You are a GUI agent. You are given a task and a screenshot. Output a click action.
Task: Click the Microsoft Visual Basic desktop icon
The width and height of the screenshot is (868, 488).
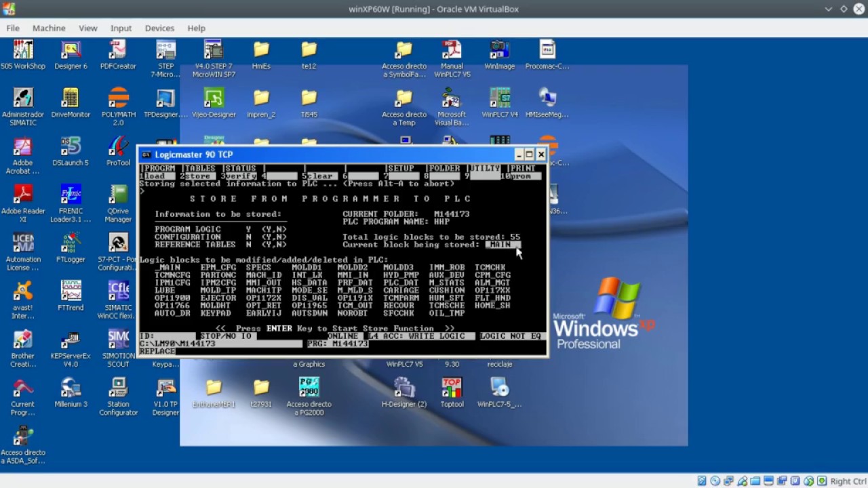[452, 107]
